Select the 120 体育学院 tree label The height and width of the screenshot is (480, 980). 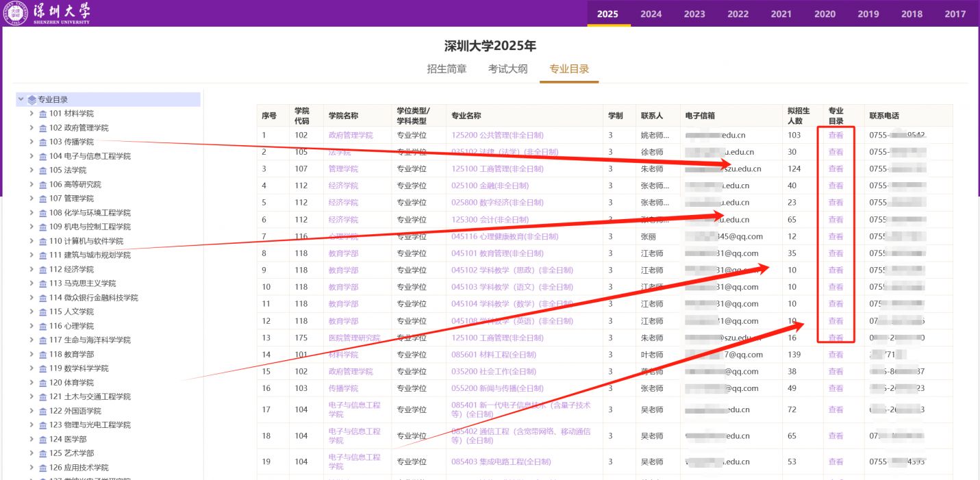tap(71, 383)
